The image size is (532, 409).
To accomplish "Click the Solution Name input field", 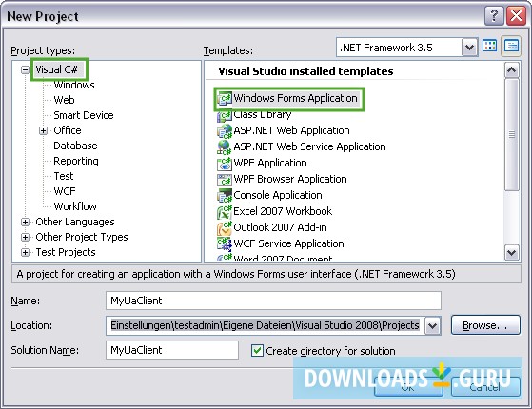I will [x=172, y=350].
